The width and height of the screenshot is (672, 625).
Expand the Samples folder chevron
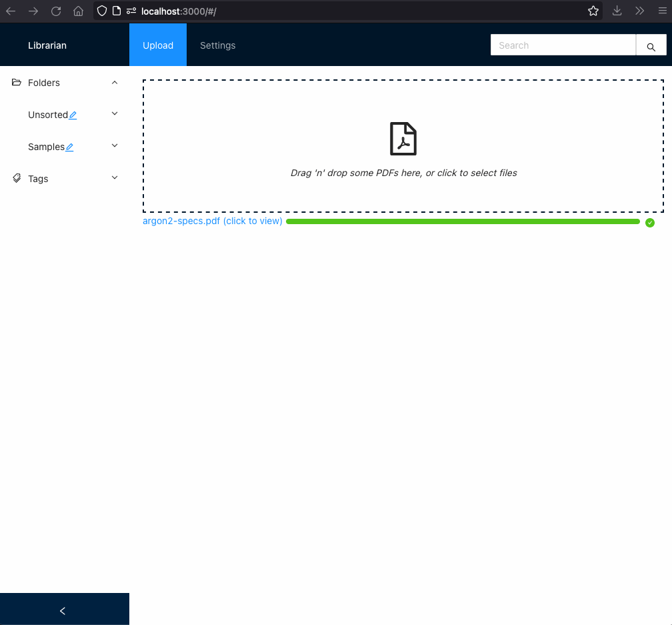tap(115, 146)
